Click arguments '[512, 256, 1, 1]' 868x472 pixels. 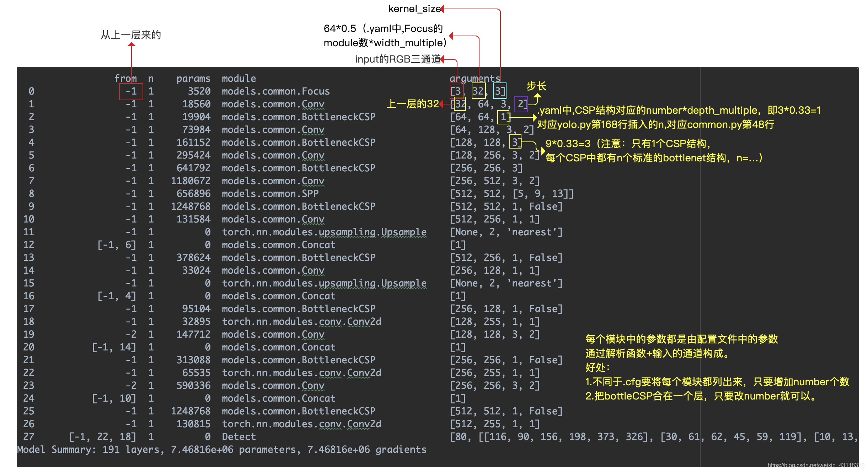tap(495, 219)
